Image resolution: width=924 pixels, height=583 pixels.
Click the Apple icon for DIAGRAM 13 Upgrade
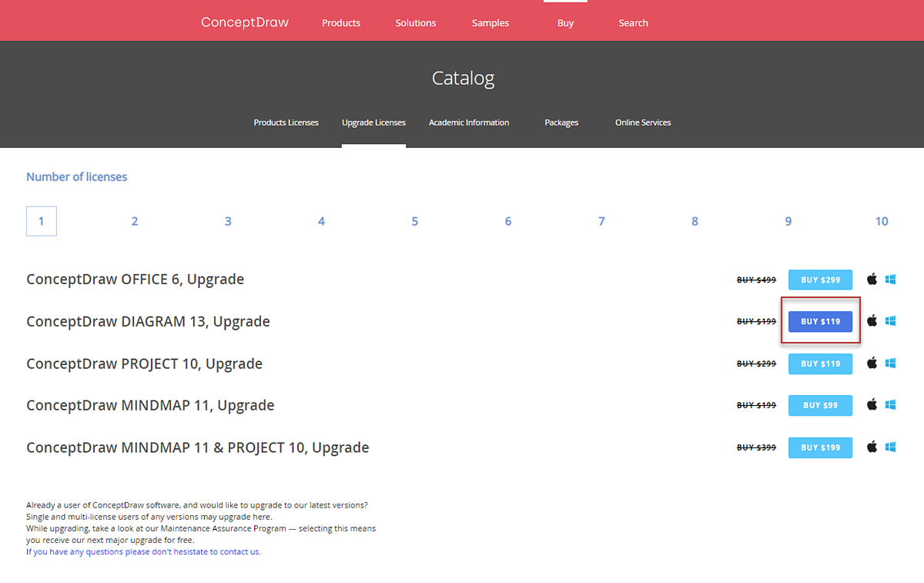pyautogui.click(x=872, y=320)
